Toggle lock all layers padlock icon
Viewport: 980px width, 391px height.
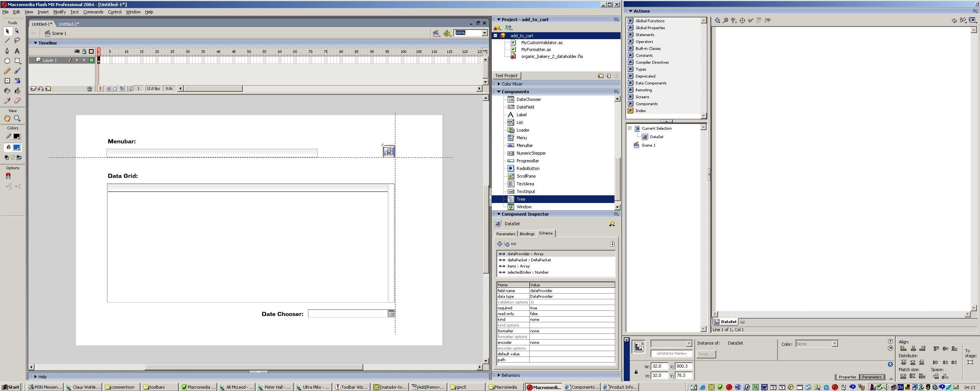coord(84,51)
